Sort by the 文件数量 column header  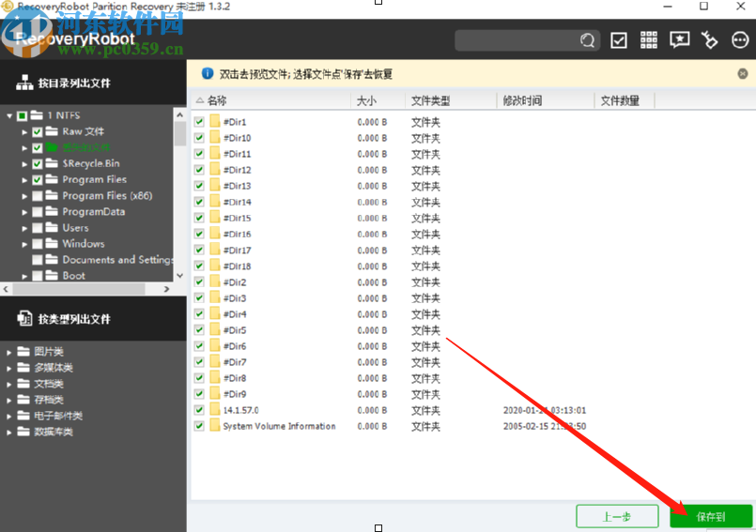625,100
